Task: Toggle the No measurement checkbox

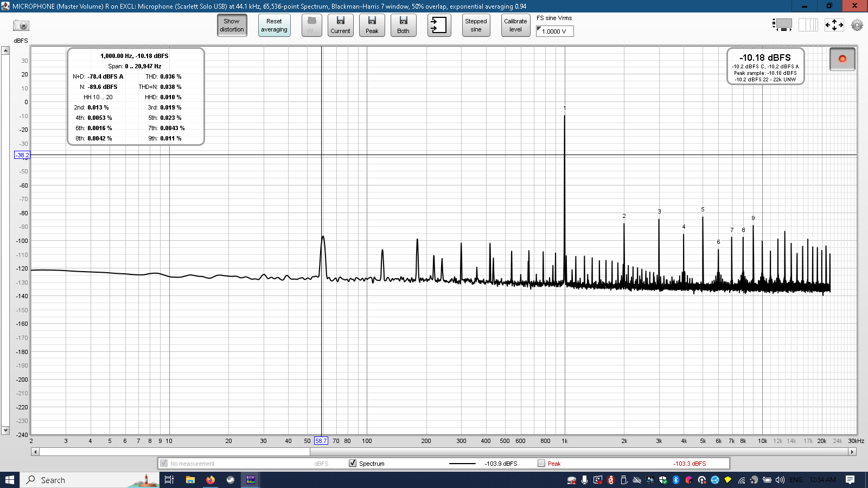Action: (x=164, y=463)
